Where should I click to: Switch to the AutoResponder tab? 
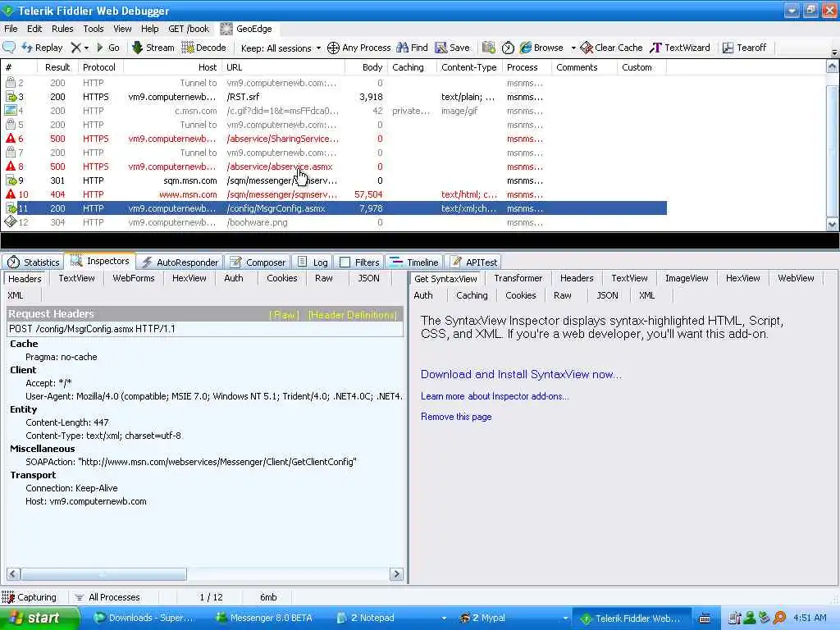pos(180,262)
